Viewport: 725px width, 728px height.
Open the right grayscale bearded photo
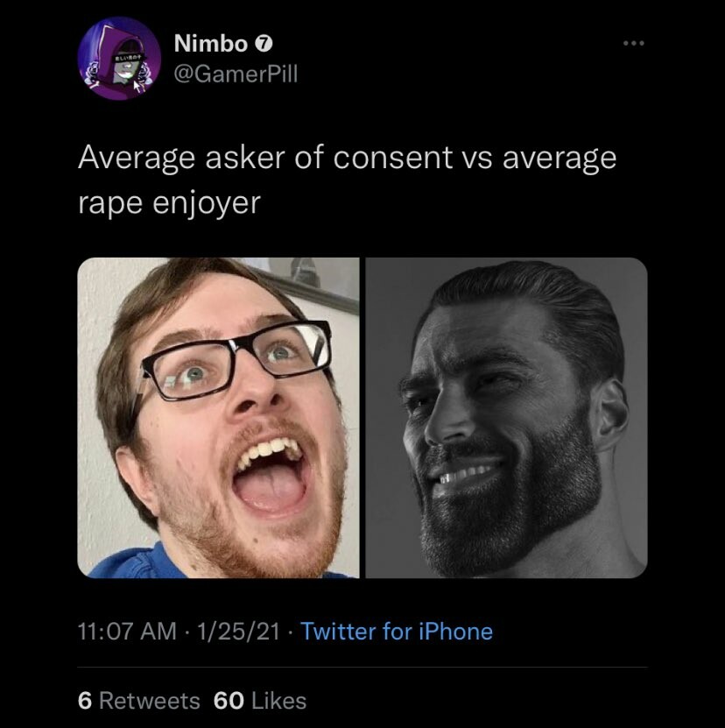(506, 417)
